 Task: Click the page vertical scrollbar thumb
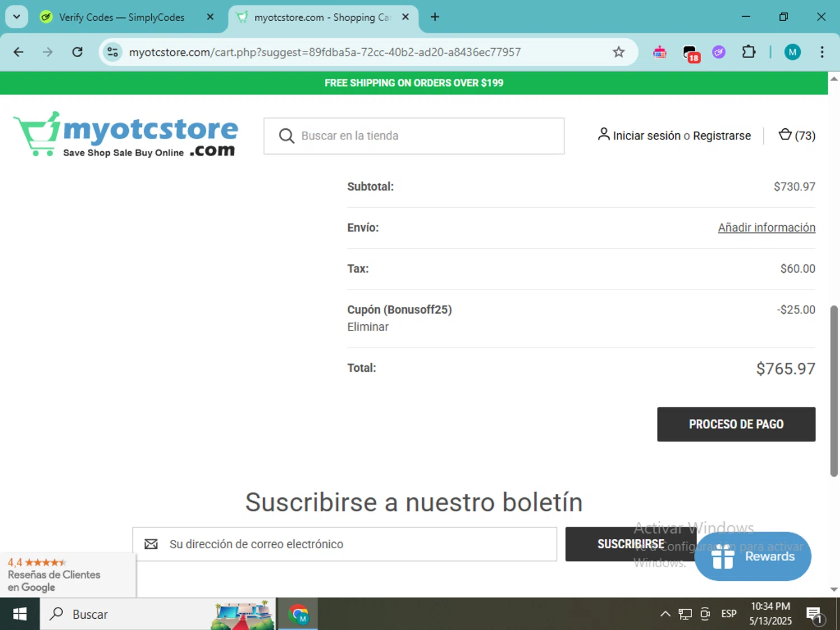pos(834,391)
